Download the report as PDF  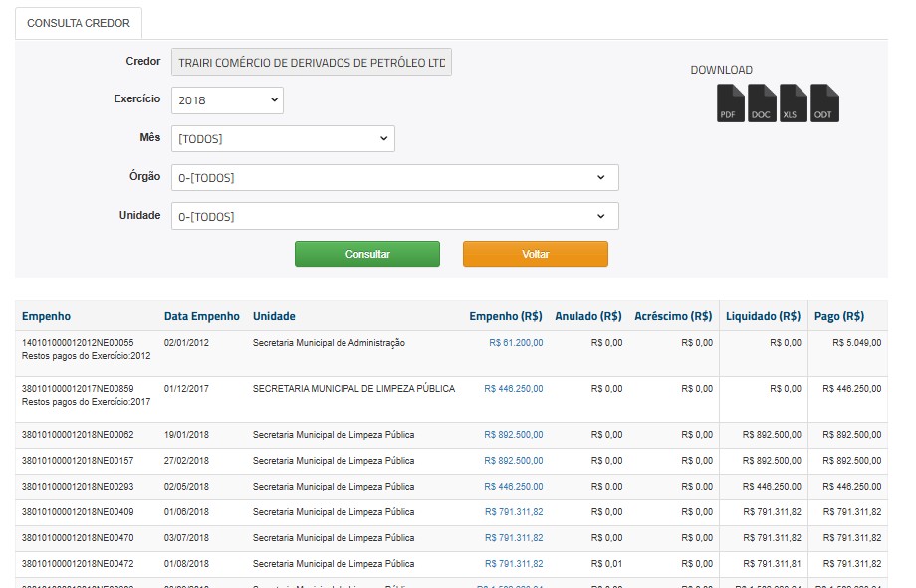pyautogui.click(x=731, y=102)
